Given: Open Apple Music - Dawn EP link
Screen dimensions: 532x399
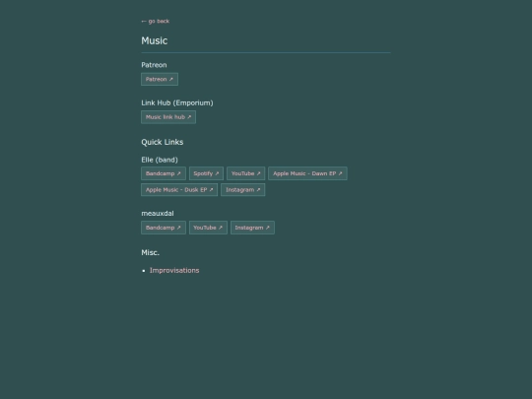Looking at the screenshot, I should click(x=307, y=173).
